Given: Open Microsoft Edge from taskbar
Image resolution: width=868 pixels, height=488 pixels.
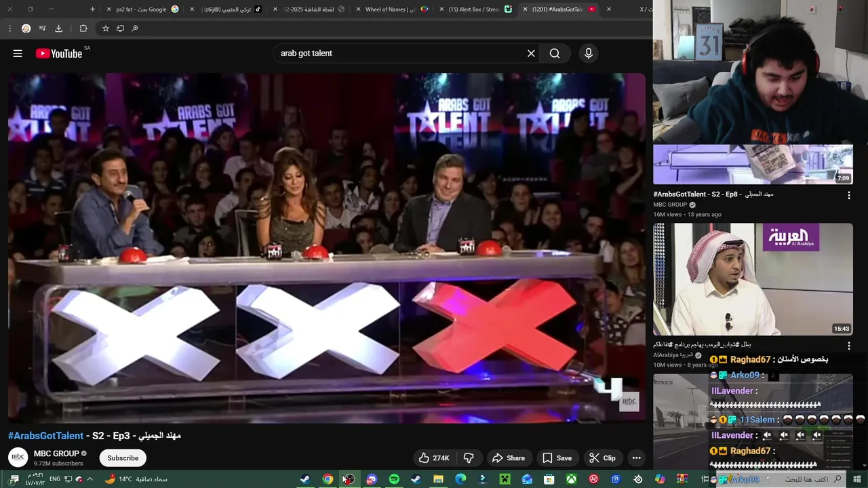Looking at the screenshot, I should pos(460,479).
